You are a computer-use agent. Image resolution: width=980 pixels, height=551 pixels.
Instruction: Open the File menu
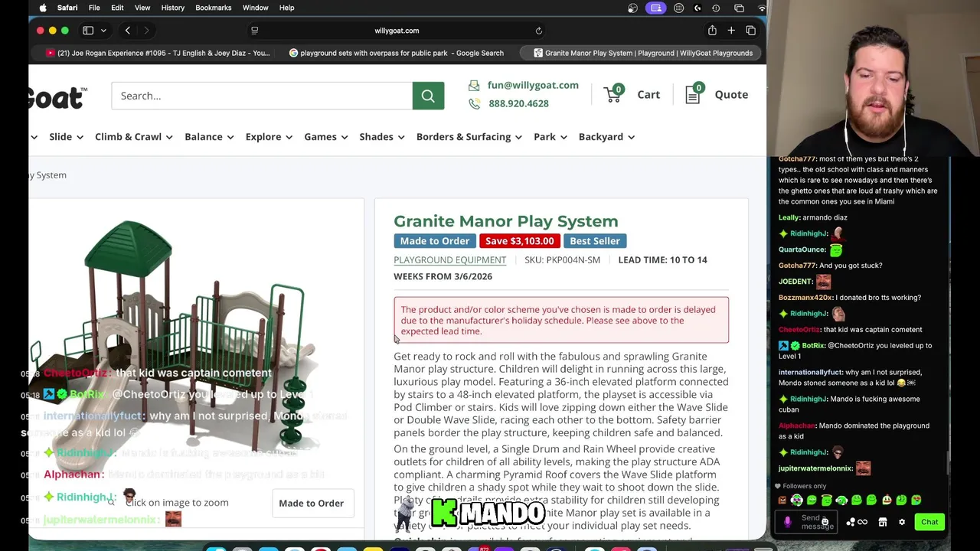point(94,8)
